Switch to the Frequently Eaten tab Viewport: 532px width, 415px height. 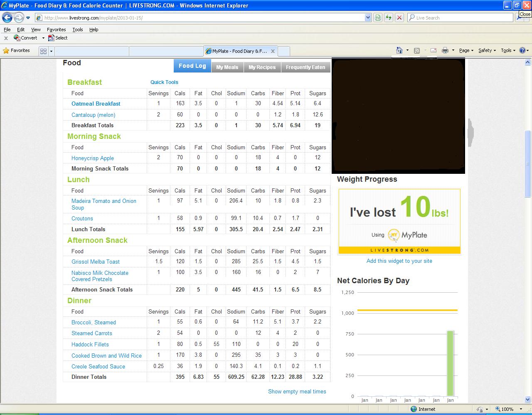305,67
